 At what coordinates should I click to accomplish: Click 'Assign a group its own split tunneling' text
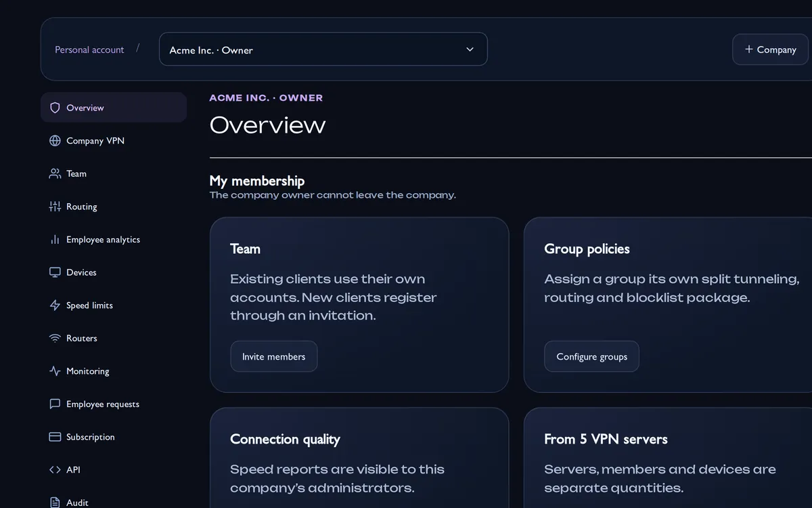[672, 288]
